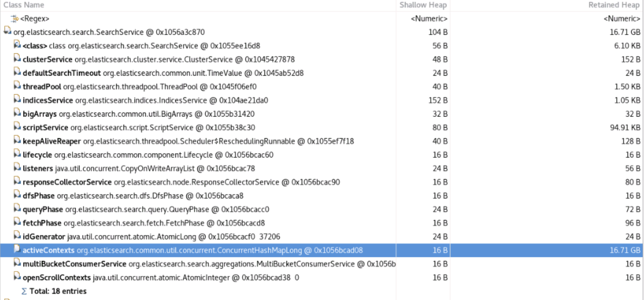Viewport: 644px width, 300px height.
Task: Select the lifecycle Lifecycle row
Action: [322, 155]
